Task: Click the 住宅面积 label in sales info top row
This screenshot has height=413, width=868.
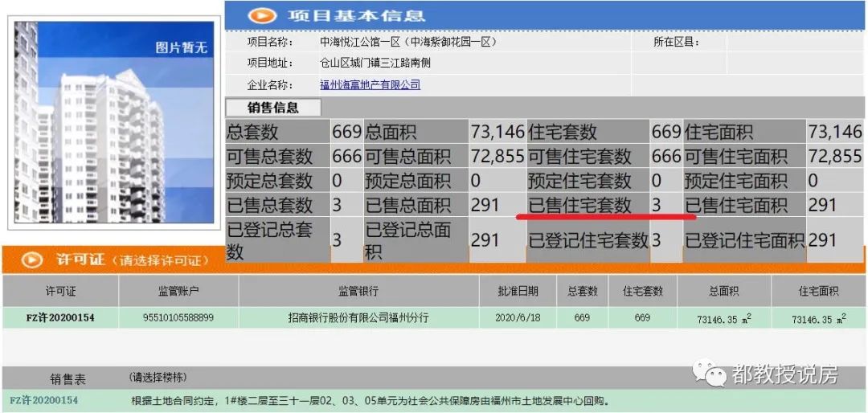Action: tap(719, 133)
